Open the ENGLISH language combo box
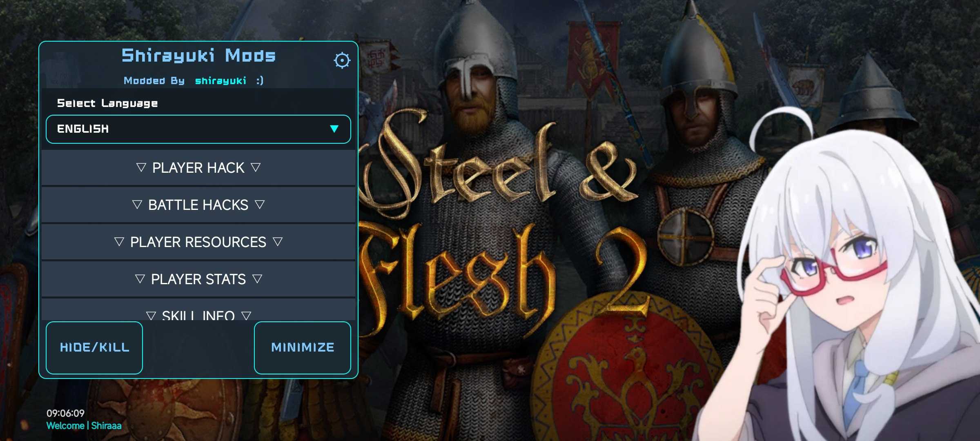The height and width of the screenshot is (441, 980). coord(198,129)
